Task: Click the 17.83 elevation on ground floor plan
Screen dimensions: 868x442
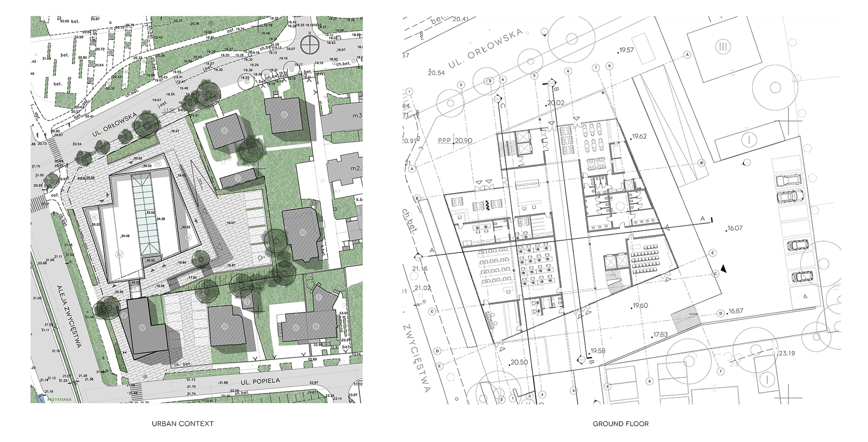Action: [x=659, y=335]
